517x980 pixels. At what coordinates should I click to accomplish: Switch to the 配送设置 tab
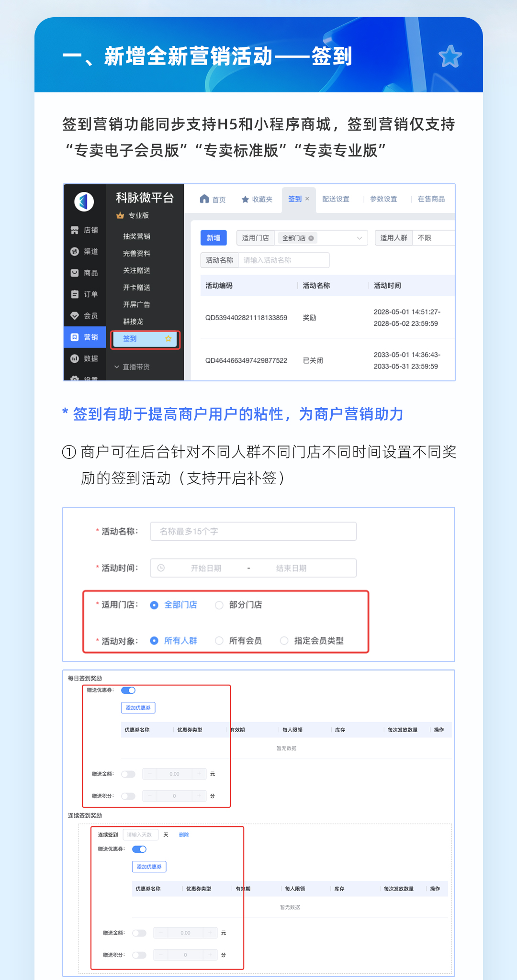coord(336,199)
